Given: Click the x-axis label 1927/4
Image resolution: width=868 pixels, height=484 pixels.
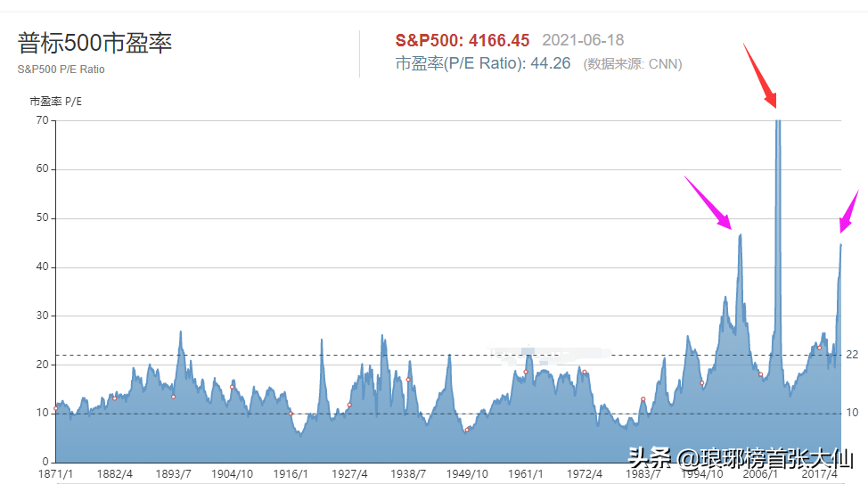Looking at the screenshot, I should (x=349, y=474).
